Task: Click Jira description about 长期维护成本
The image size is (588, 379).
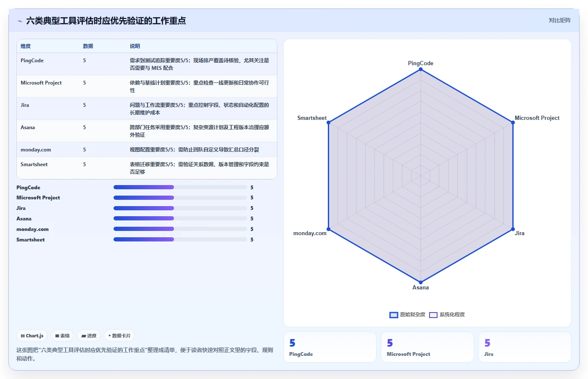Action: [200, 109]
